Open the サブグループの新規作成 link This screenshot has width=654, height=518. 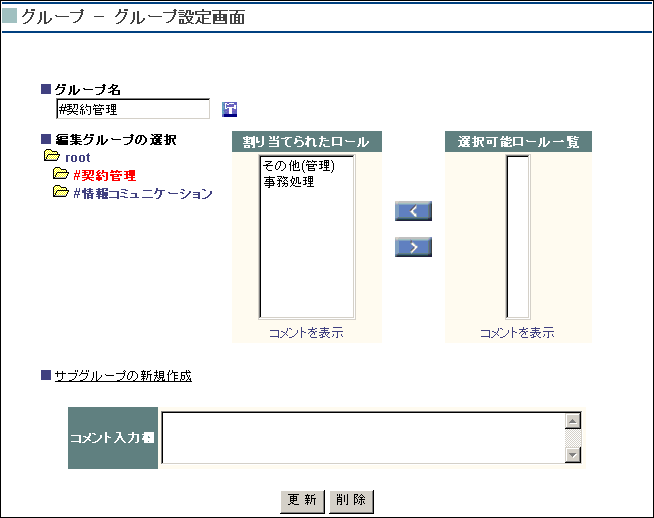(x=123, y=376)
